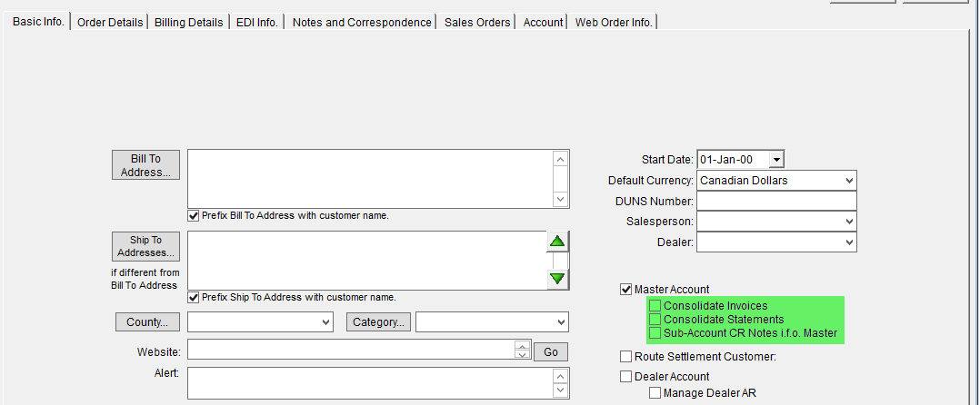Screen dimensions: 980x405
Task: Toggle the Master Account checkbox
Action: (x=625, y=290)
